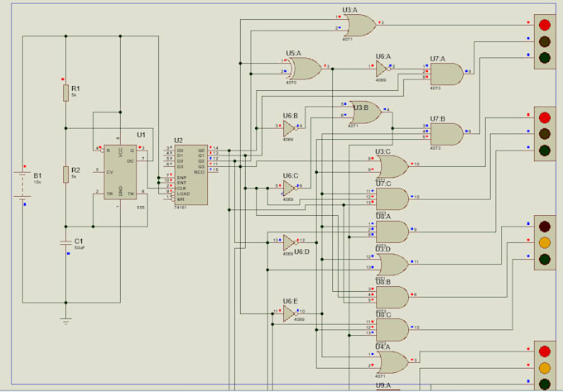Click the "D3" input label on U2
Screen dimensions: 563x392
180,166
